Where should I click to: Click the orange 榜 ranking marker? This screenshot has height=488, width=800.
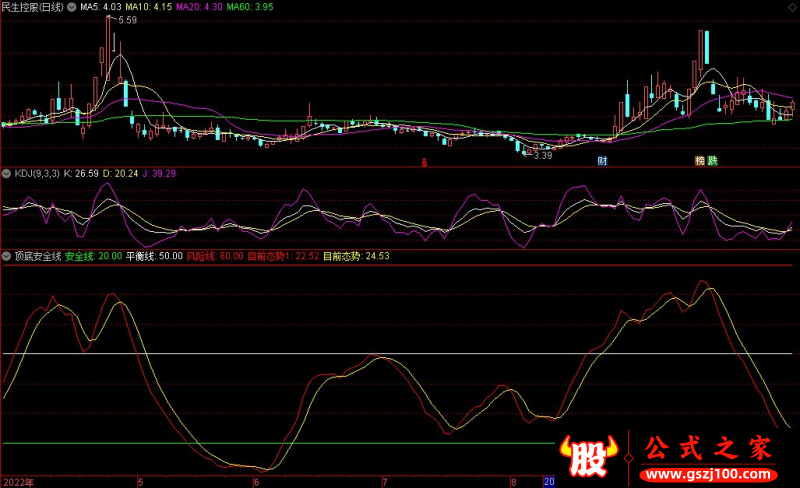700,161
